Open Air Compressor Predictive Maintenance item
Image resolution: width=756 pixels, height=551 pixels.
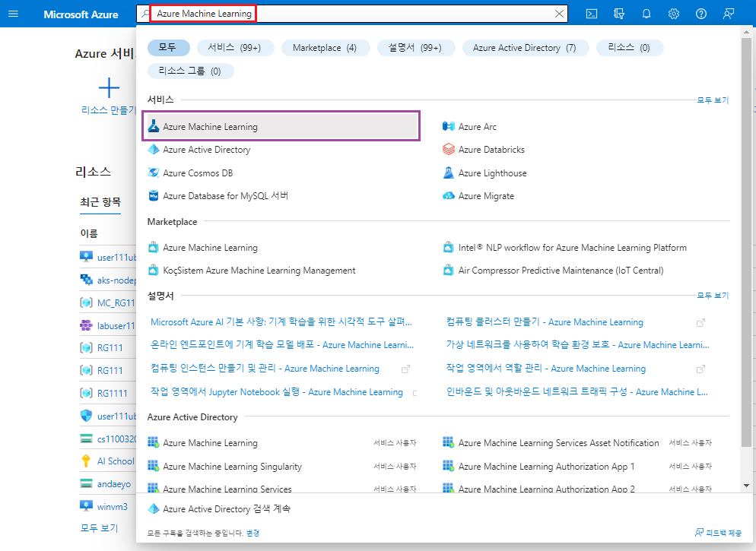point(553,271)
